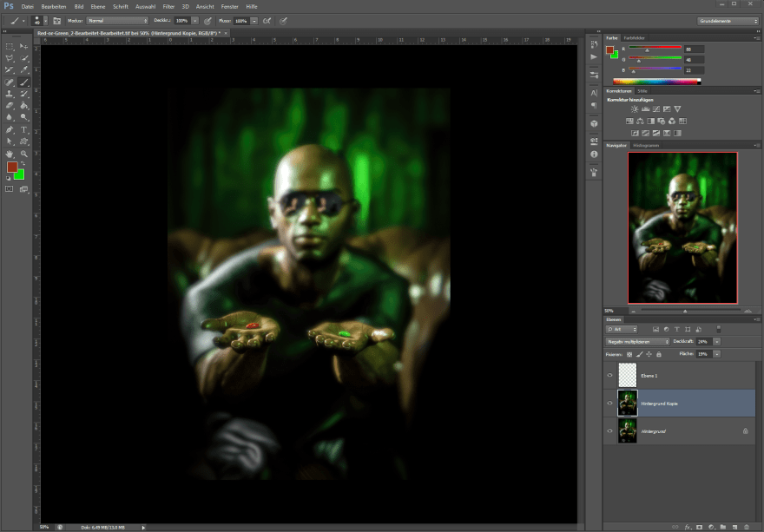The width and height of the screenshot is (764, 532).
Task: Select the Type tool
Action: tap(24, 129)
